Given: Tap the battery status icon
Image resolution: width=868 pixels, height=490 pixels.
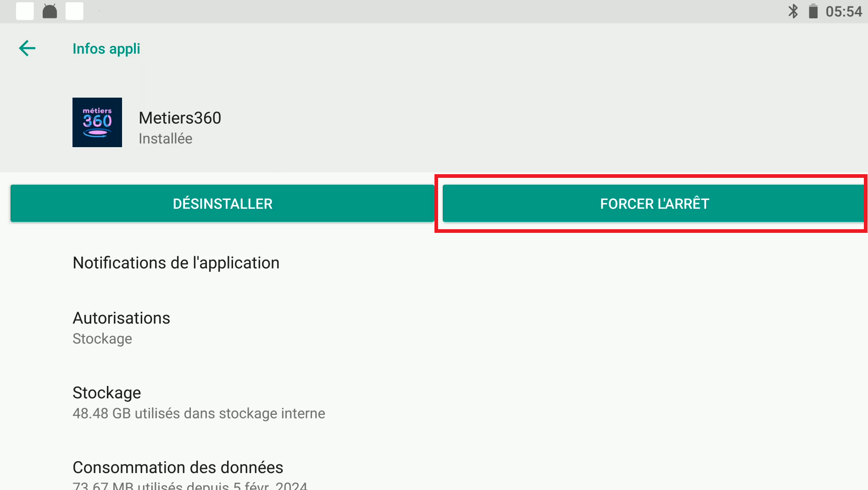Looking at the screenshot, I should point(813,11).
